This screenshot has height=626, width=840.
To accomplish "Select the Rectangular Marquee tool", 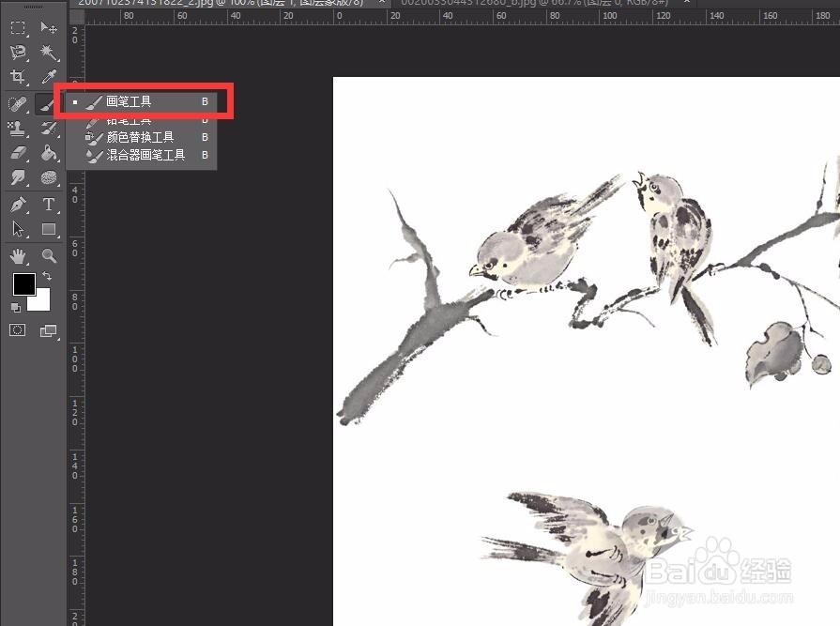I will [18, 27].
